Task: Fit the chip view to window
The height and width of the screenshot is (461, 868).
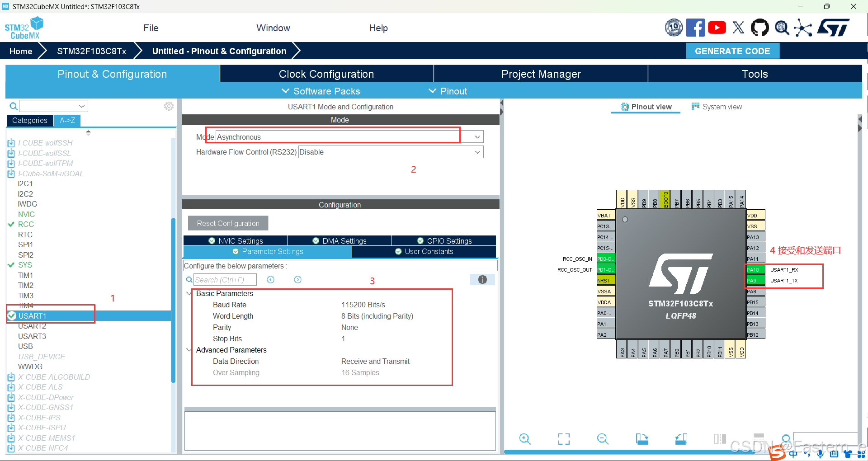Action: coord(564,438)
